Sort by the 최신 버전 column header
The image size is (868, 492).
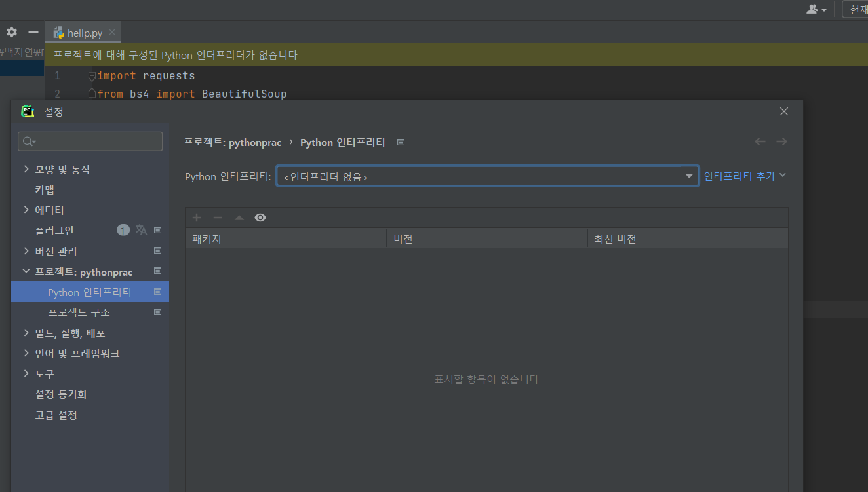[x=688, y=238]
